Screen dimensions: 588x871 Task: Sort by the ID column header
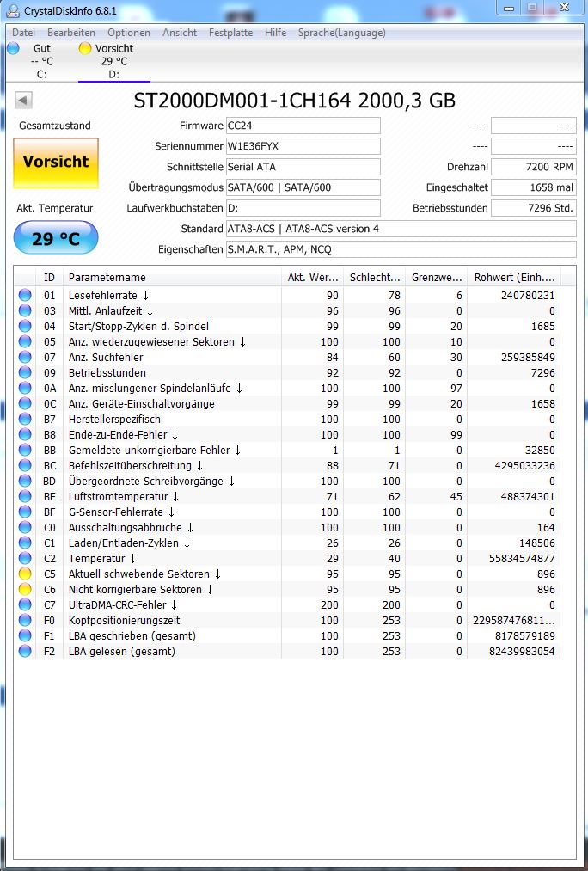coord(49,277)
